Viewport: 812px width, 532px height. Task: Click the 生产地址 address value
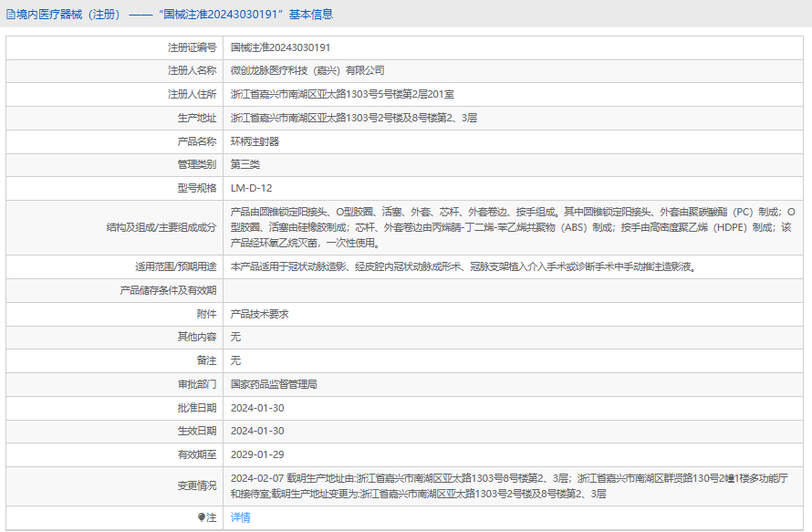pos(353,118)
